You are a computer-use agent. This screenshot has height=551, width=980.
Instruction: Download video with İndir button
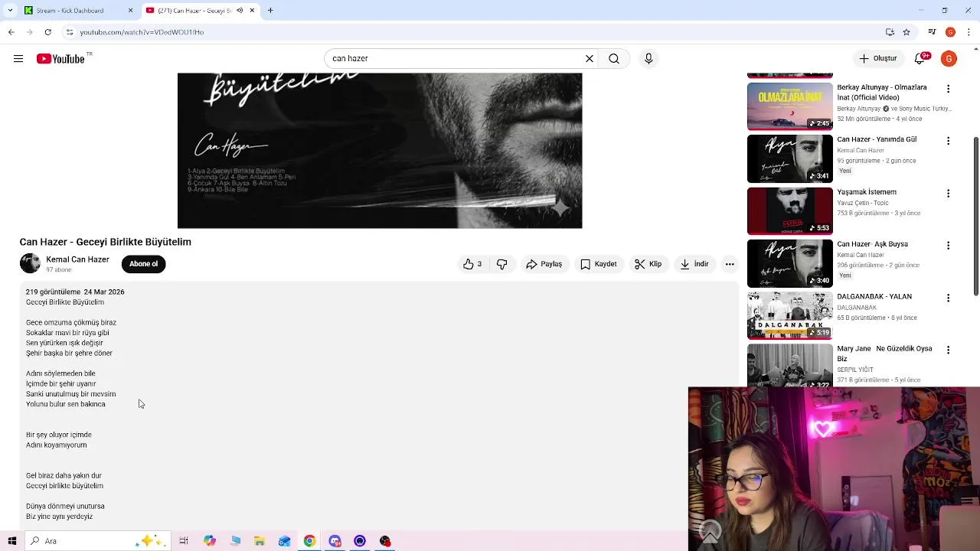click(694, 264)
